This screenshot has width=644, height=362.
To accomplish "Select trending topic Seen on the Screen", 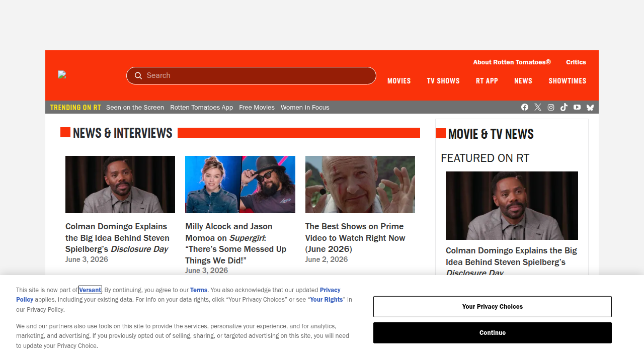I will (135, 107).
